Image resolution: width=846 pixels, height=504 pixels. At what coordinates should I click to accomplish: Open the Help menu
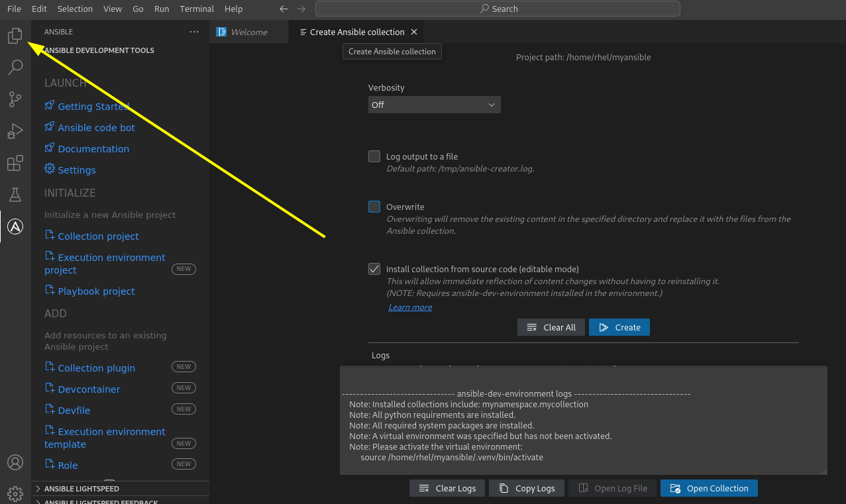[233, 9]
